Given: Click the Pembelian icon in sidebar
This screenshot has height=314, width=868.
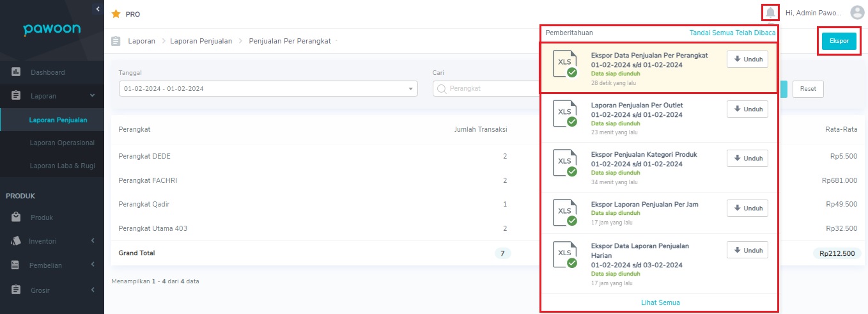Looking at the screenshot, I should (x=17, y=265).
